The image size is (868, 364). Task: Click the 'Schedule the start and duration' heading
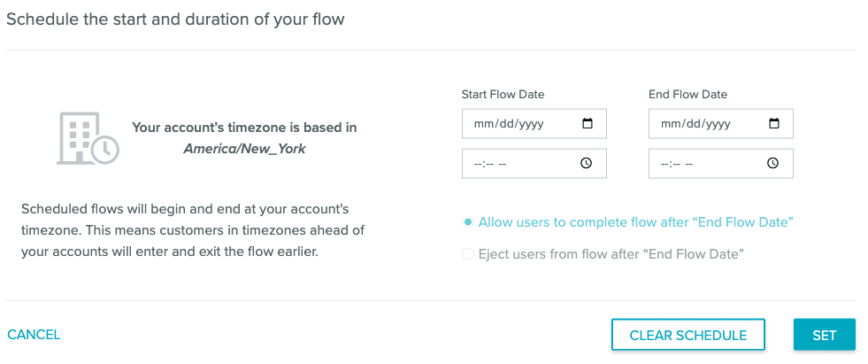pyautogui.click(x=175, y=19)
